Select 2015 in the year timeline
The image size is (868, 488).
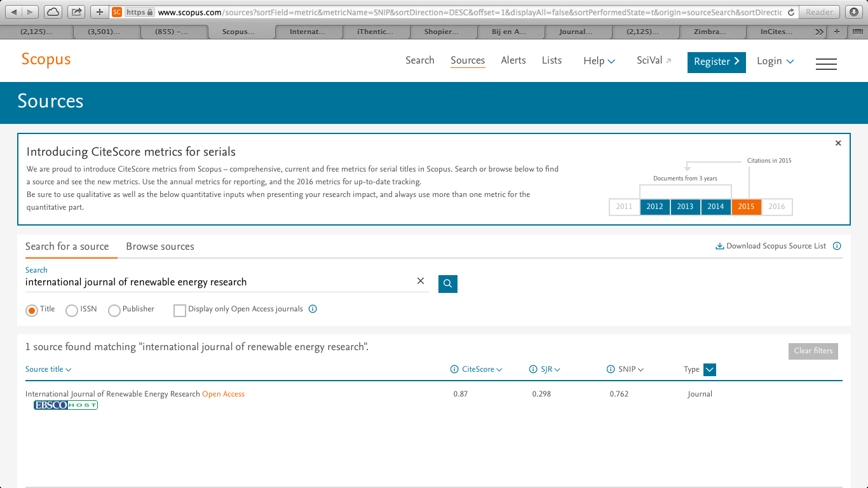pos(746,207)
